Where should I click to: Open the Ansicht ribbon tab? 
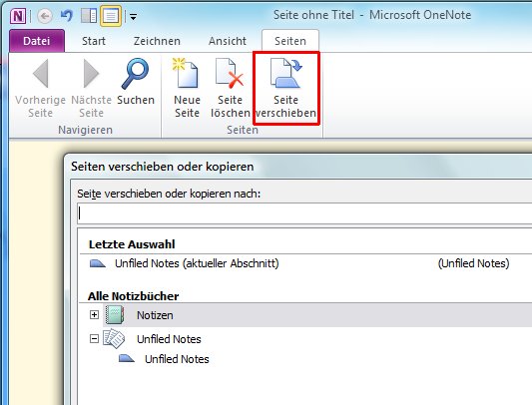pyautogui.click(x=228, y=41)
